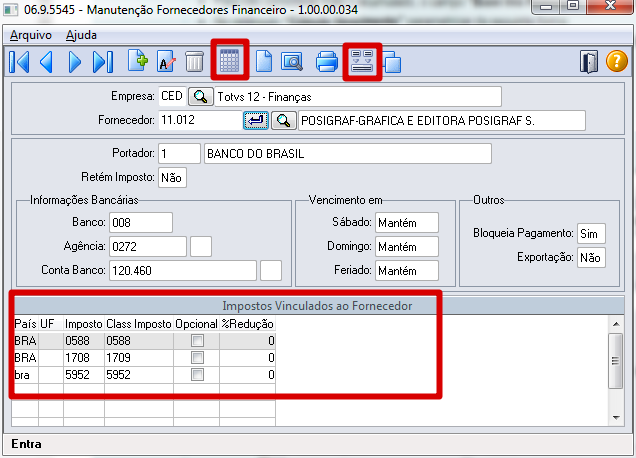636x458 pixels.
Task: Select Imposto cell 5952
Action: click(x=84, y=375)
